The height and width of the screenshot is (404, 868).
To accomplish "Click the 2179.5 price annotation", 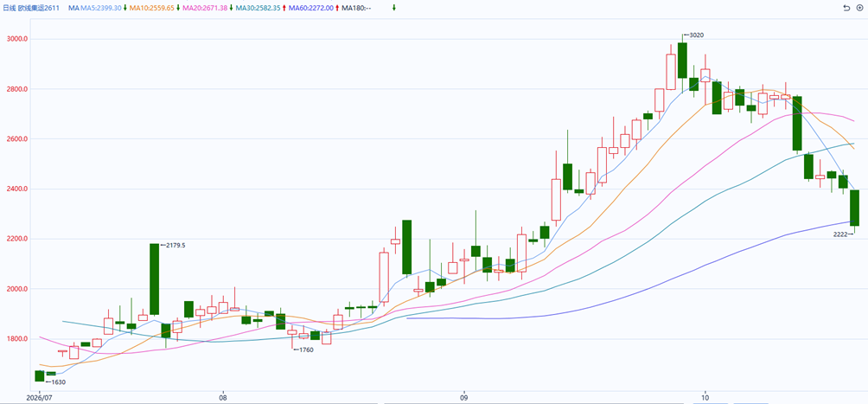I will point(175,245).
